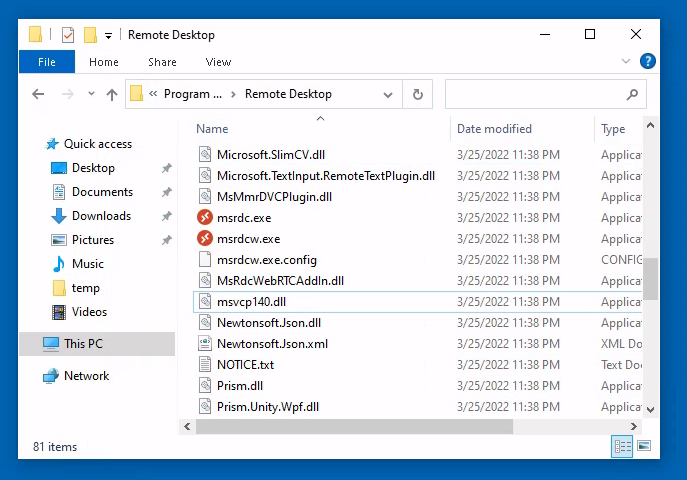
Task: Click the Remote Desktop breadcrumb segment
Action: [288, 94]
